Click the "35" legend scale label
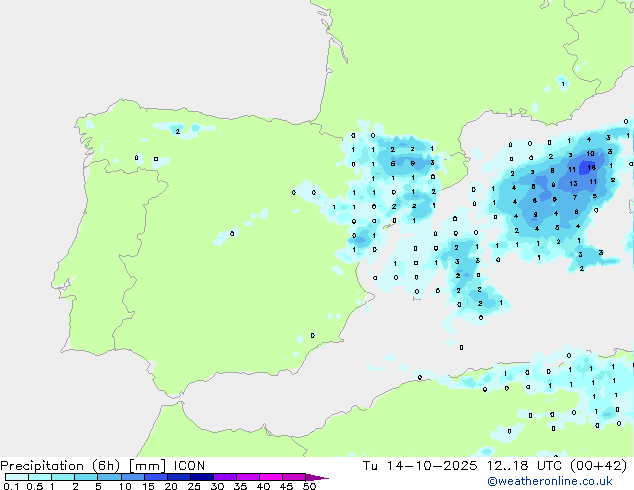634x490 pixels. [240, 486]
